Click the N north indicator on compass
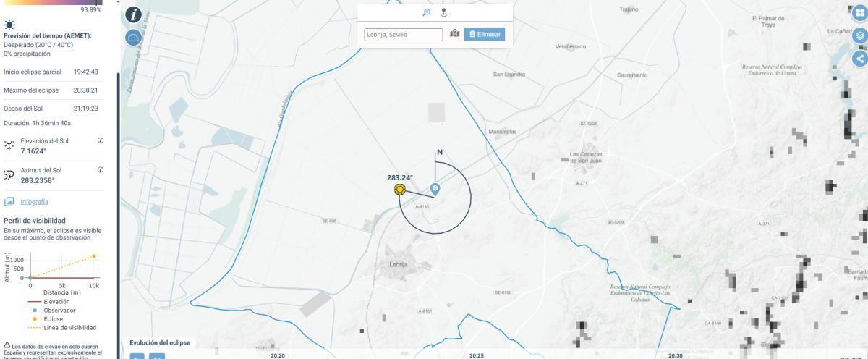The image size is (868, 359). pyautogui.click(x=439, y=153)
